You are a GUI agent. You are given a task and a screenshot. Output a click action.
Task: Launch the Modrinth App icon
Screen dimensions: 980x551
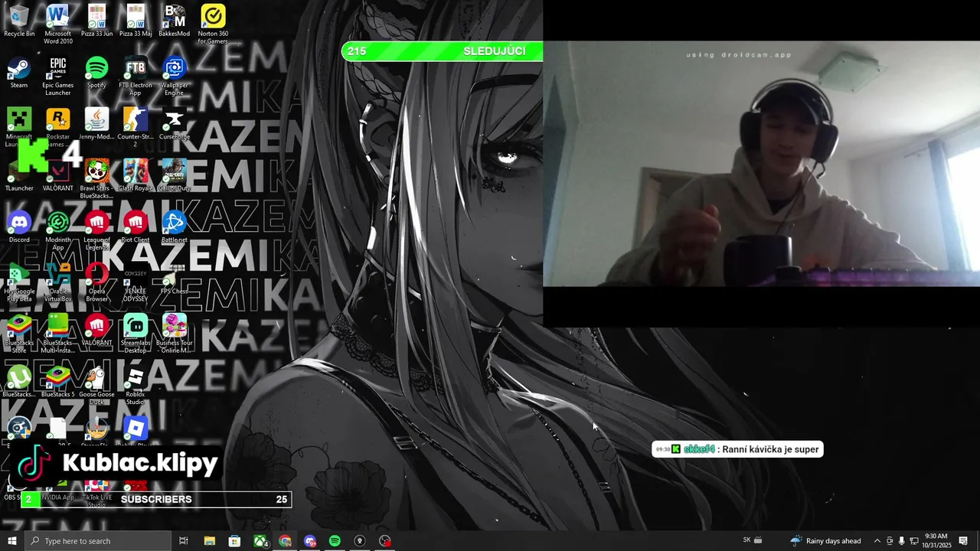(58, 230)
